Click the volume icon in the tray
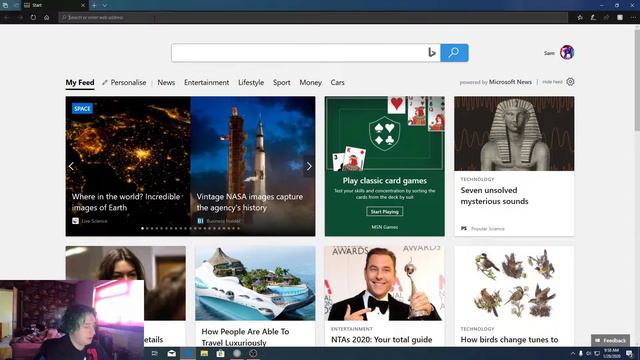 589,353
